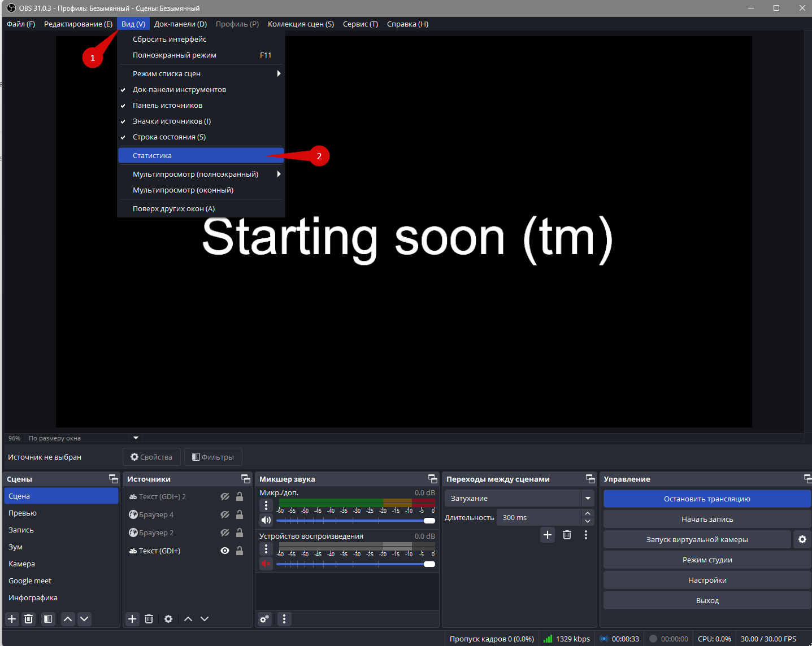Open scene filters icon in the Сцены toolbar
The height and width of the screenshot is (646, 812).
[x=48, y=619]
